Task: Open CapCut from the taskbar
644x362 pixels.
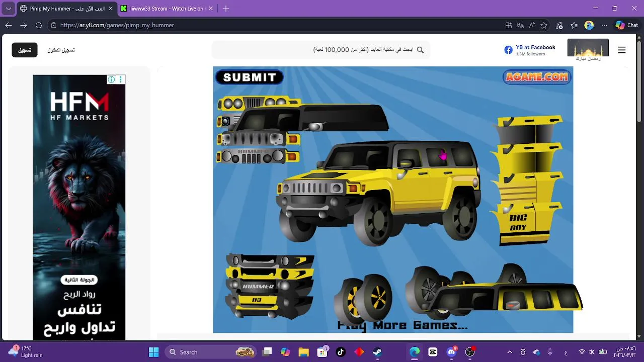Action: (x=433, y=352)
